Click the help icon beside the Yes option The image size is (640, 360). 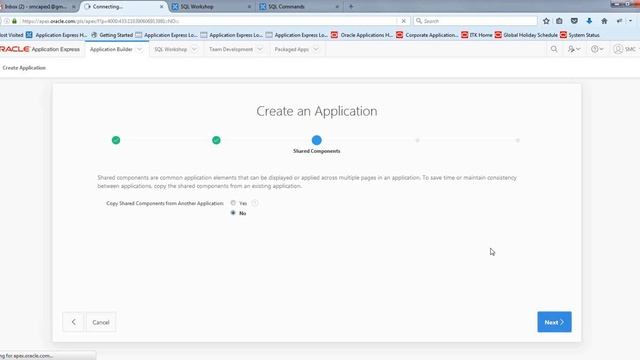pyautogui.click(x=255, y=203)
